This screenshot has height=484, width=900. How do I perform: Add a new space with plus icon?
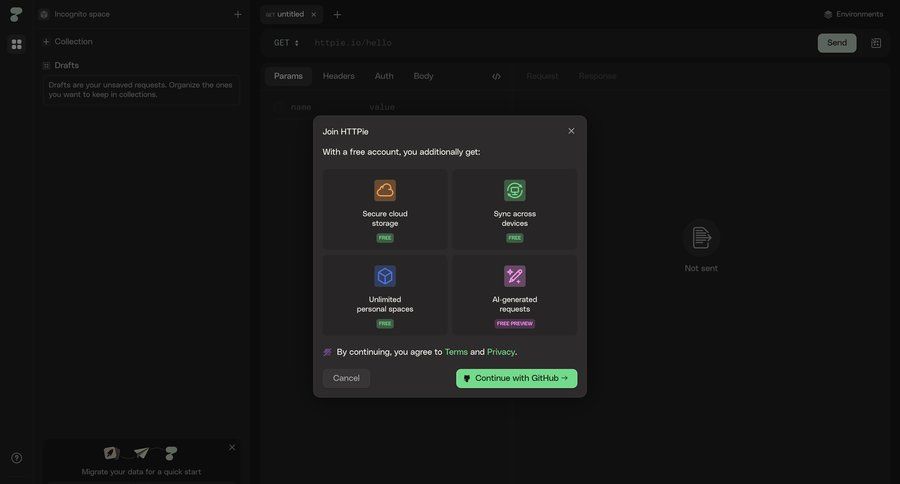coord(238,14)
